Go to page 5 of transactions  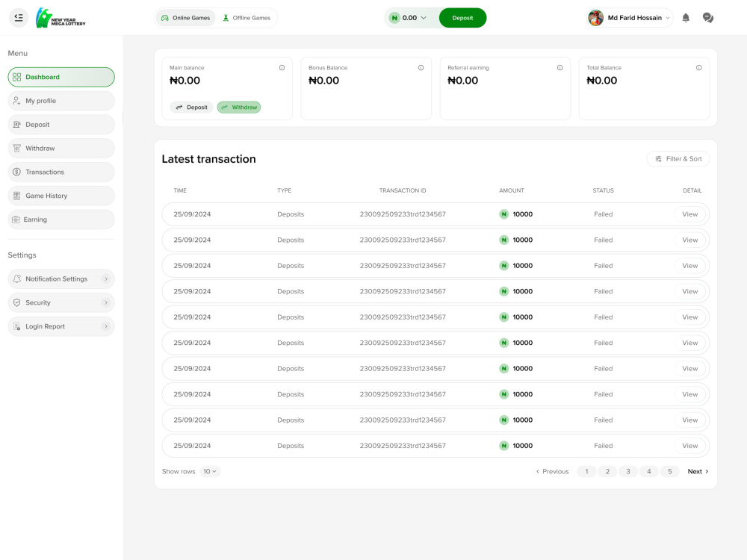[670, 471]
